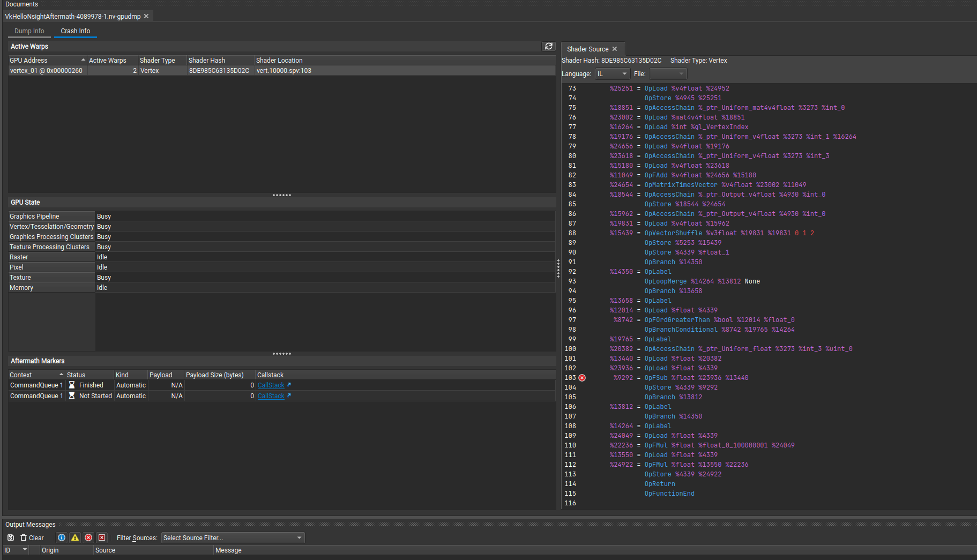Screen dimensions: 977x560
Task: Open the shader File dropdown
Action: pyautogui.click(x=668, y=73)
